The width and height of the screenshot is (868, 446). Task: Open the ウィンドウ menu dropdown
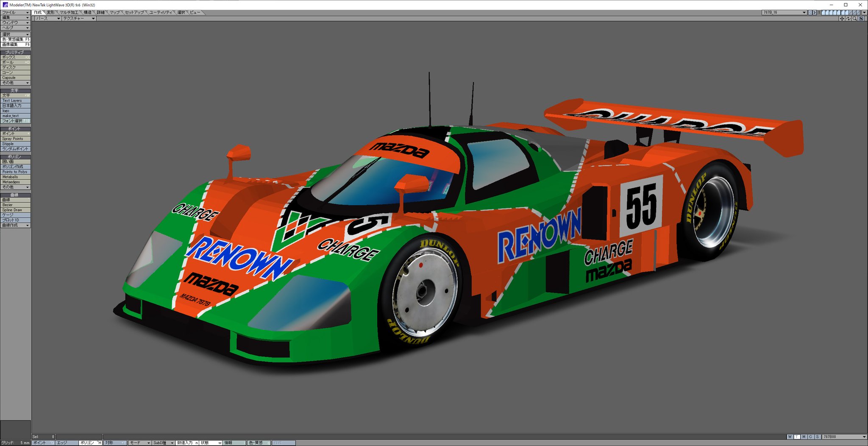point(15,22)
